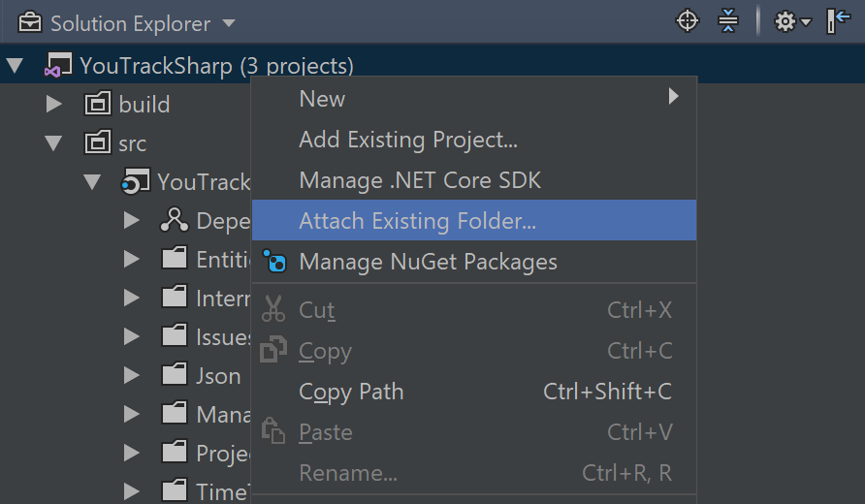Click the Internal folder icon
The height and width of the screenshot is (504, 865).
pyautogui.click(x=175, y=297)
